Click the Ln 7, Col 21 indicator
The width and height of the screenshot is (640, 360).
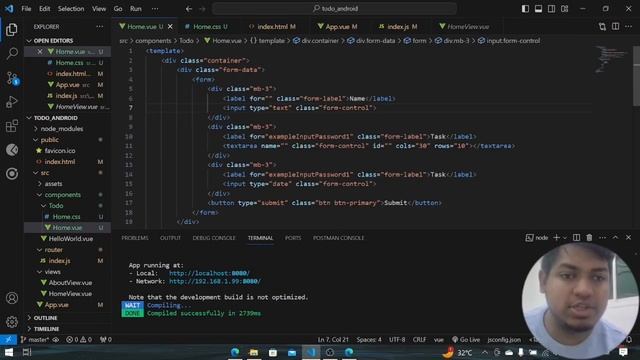tap(333, 340)
